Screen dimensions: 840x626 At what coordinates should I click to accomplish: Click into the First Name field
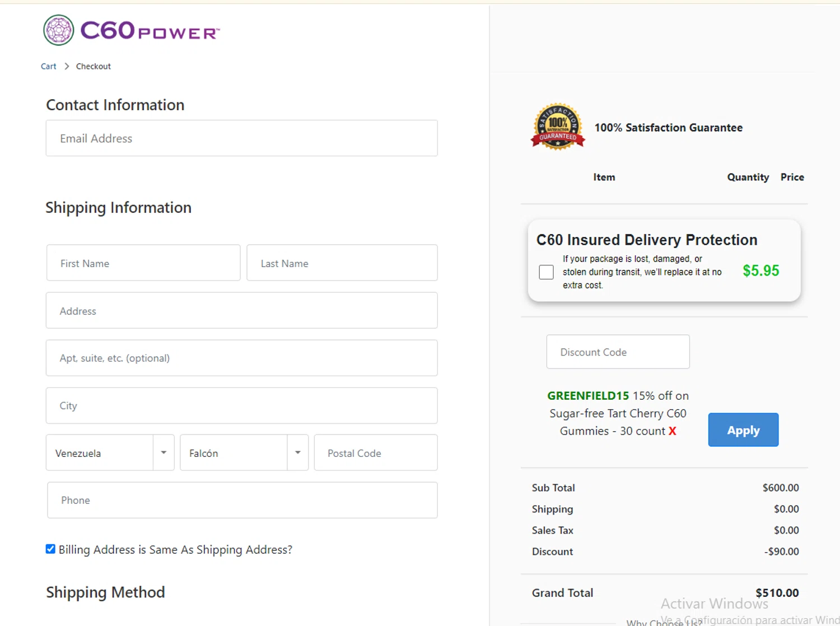[143, 263]
